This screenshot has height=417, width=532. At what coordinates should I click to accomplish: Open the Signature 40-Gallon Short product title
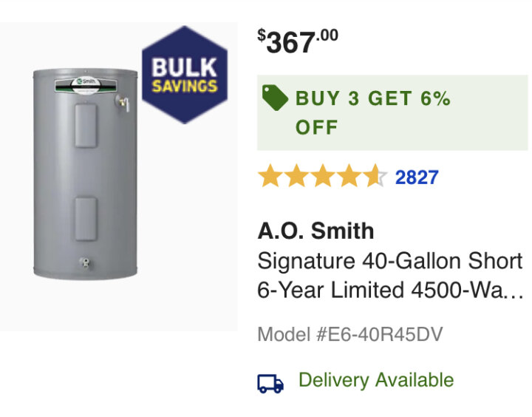(x=390, y=261)
